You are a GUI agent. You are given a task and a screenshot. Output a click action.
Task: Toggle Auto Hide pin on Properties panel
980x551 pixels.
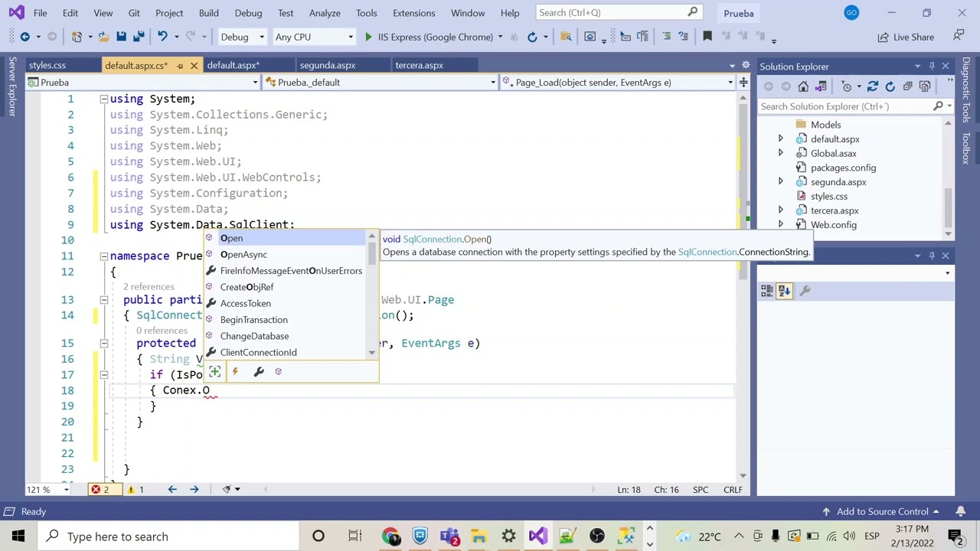pyautogui.click(x=932, y=256)
